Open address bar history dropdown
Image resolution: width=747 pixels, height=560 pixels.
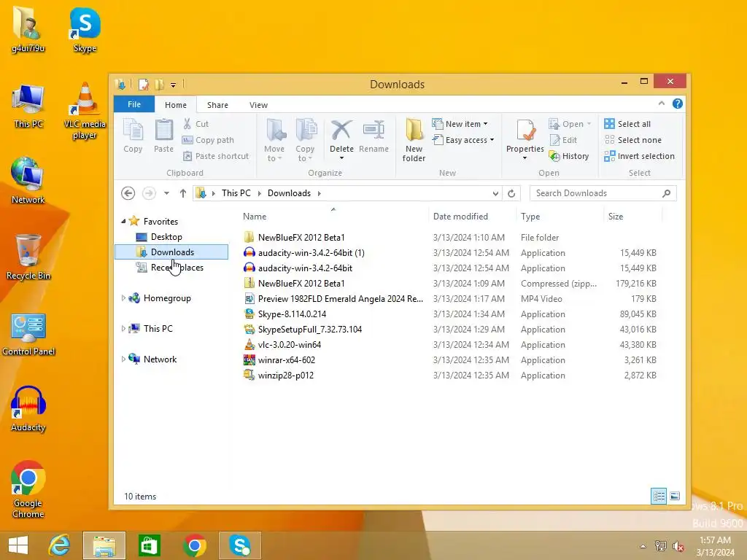tap(495, 193)
